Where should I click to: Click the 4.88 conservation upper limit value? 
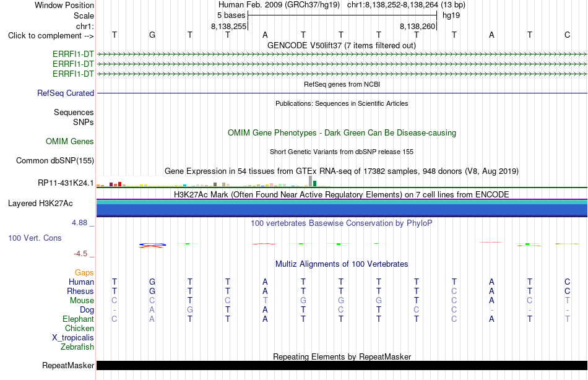[79, 223]
